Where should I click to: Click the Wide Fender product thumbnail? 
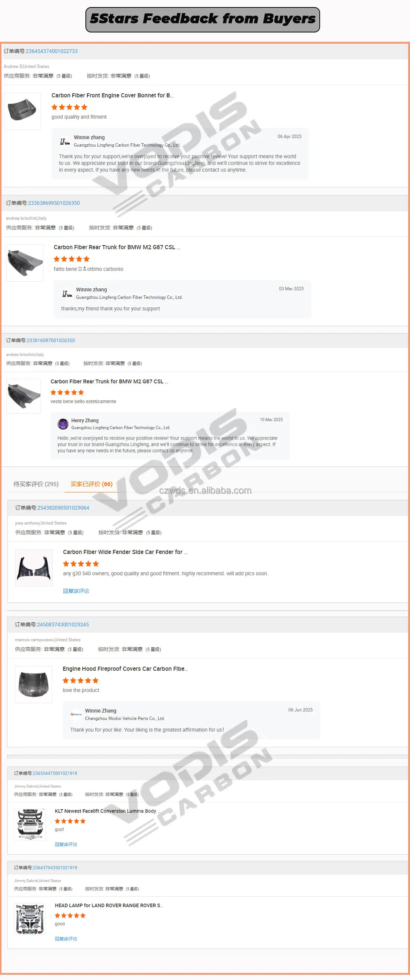(x=34, y=568)
